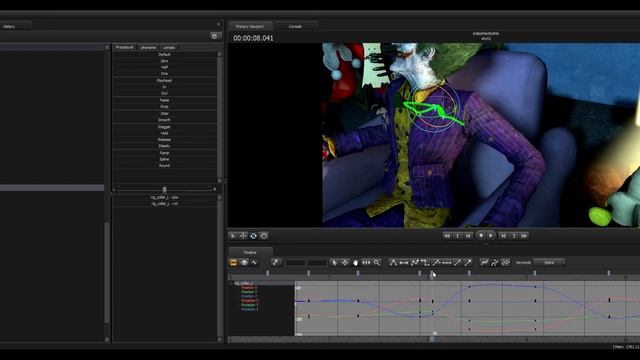The image size is (640, 360).
Task: Apply the Default preset
Action: (x=164, y=54)
